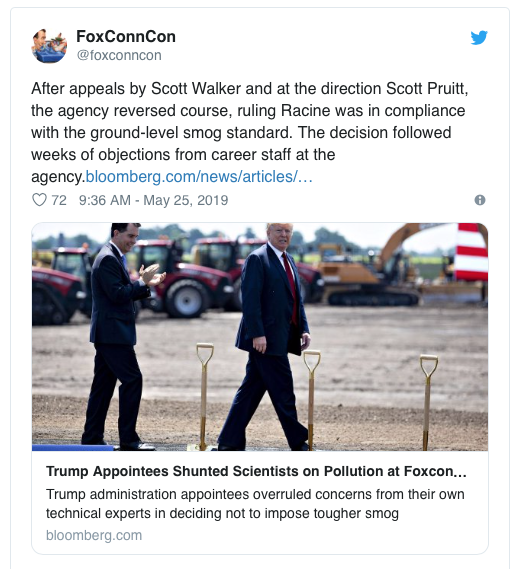Click the @foxconncon handle
The height and width of the screenshot is (569, 516).
tap(119, 56)
